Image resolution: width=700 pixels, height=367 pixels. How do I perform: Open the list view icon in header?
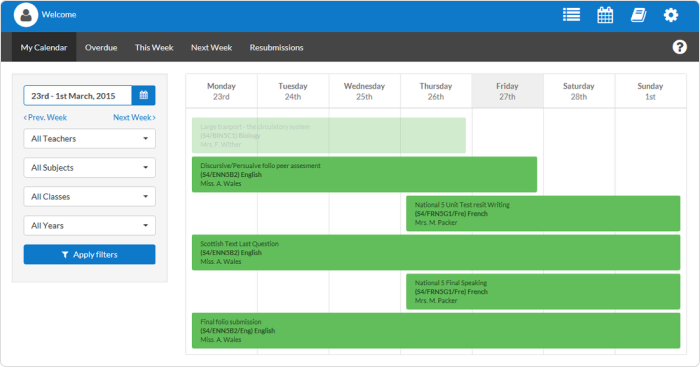click(x=571, y=15)
